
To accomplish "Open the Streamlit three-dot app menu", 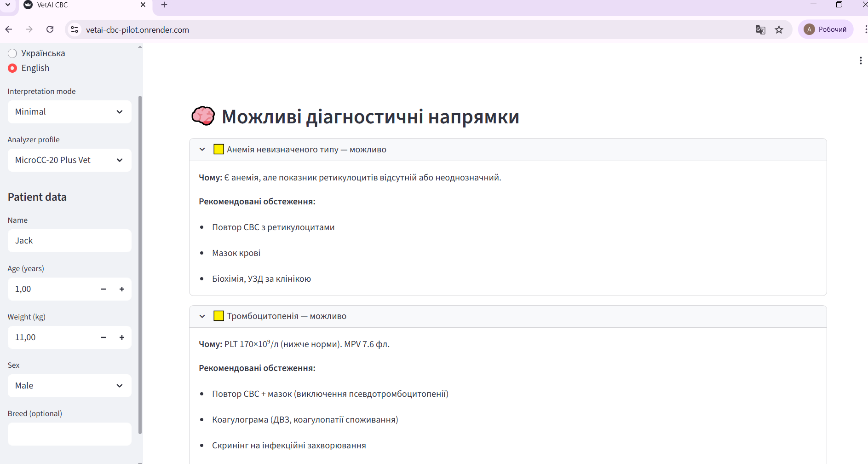I will click(860, 61).
